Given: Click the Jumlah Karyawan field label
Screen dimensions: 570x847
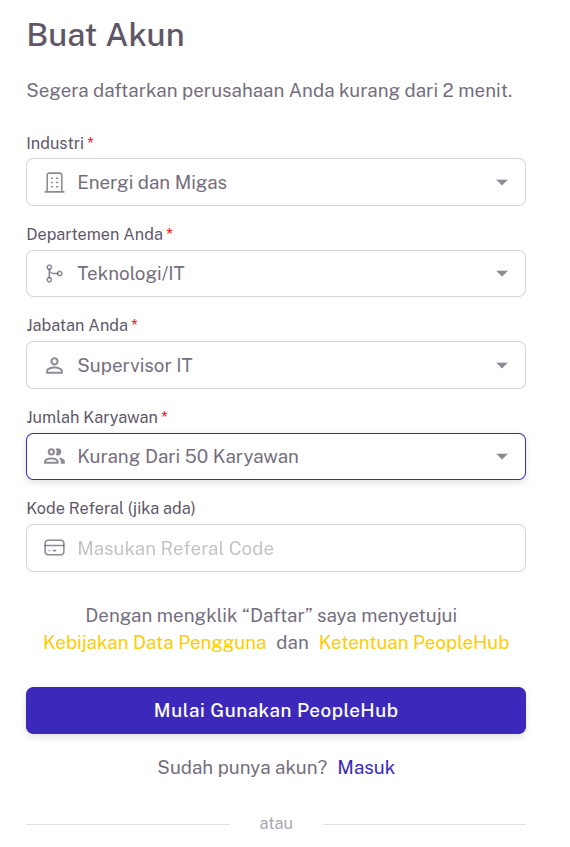Looking at the screenshot, I should coord(92,417).
